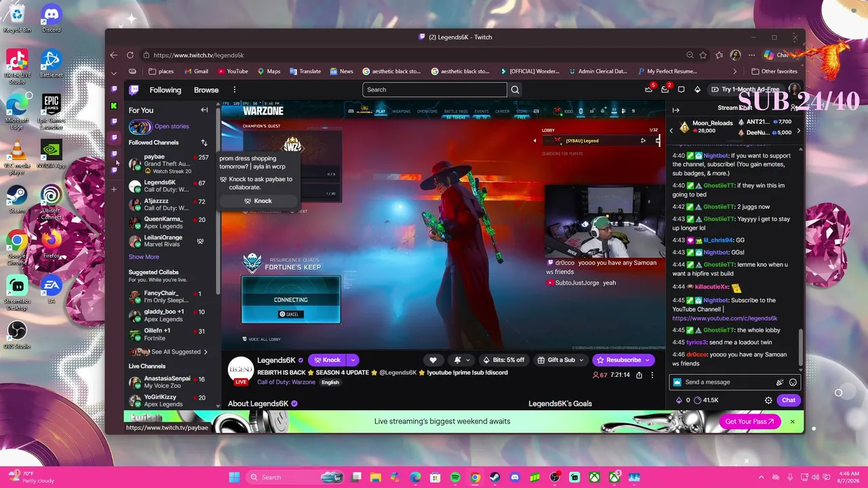Sort Followed Channels with the arrows icon

(x=204, y=142)
